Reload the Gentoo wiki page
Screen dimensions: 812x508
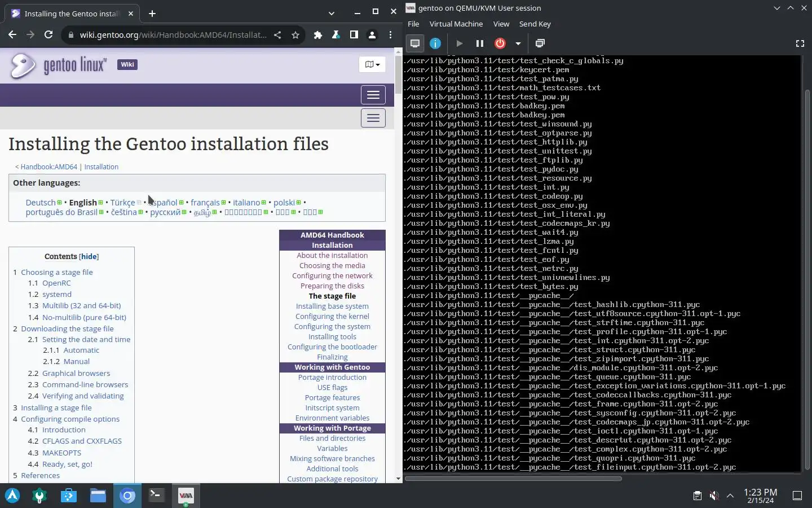[x=48, y=35]
